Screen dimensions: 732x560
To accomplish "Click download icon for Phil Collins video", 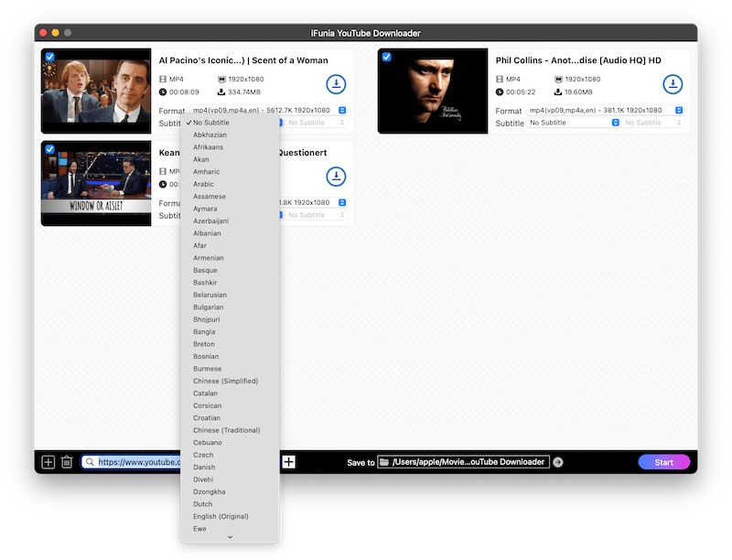I will coord(673,85).
